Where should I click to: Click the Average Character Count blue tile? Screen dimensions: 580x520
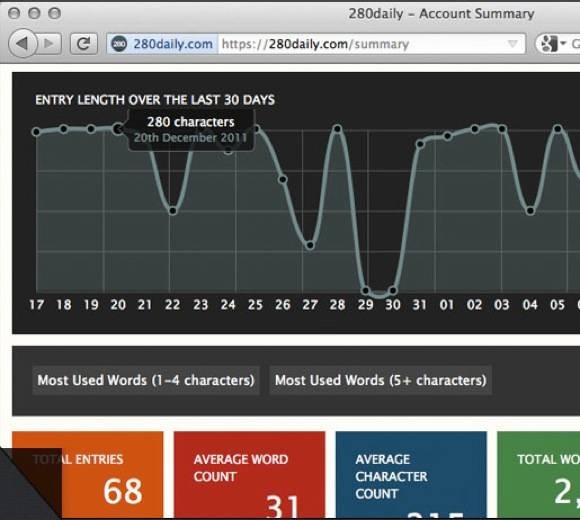[411, 475]
